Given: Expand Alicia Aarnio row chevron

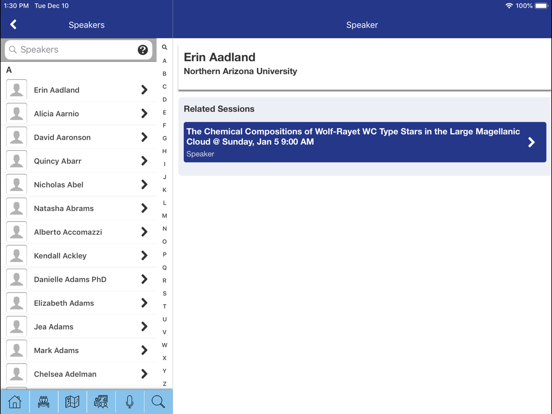Looking at the screenshot, I should pyautogui.click(x=144, y=113).
